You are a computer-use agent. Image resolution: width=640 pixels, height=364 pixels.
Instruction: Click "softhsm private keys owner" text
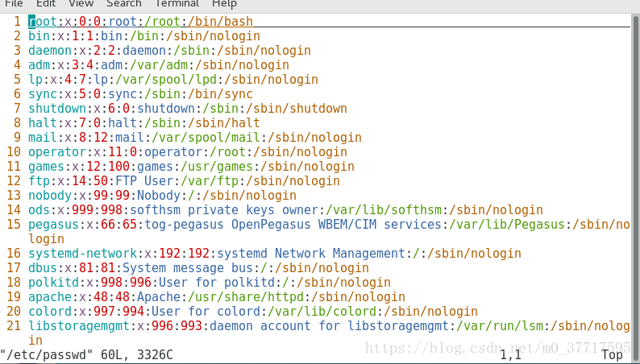224,210
